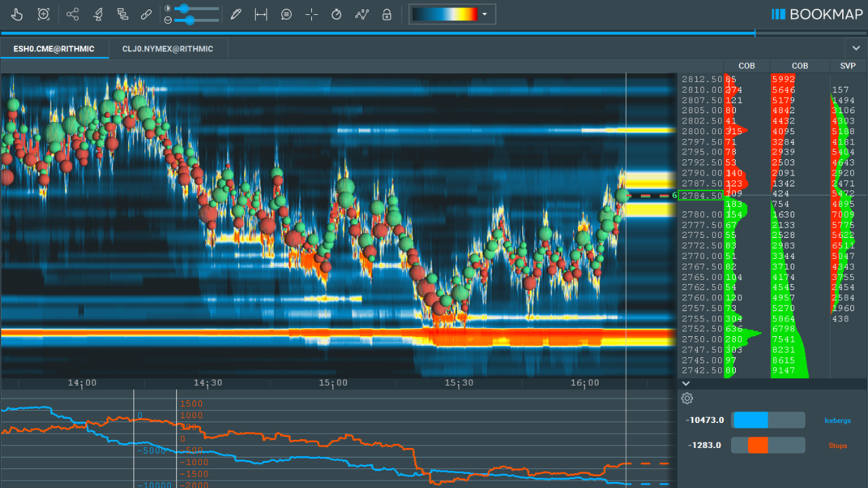Viewport: 868px width, 488px height.
Task: Activate the zoom region tool
Action: pyautogui.click(x=43, y=14)
